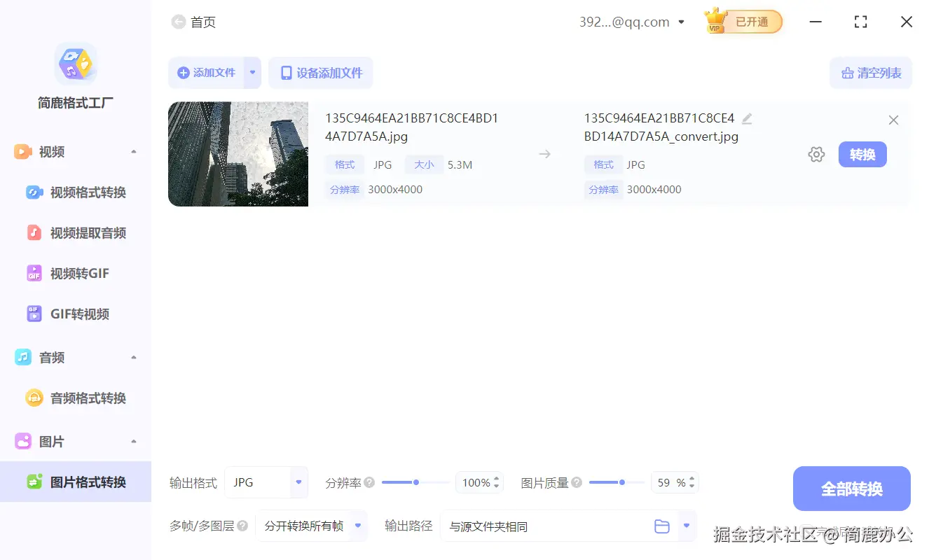Viewport: 929px width, 560px height.
Task: Select 视频格式转换 in the sidebar
Action: [76, 192]
